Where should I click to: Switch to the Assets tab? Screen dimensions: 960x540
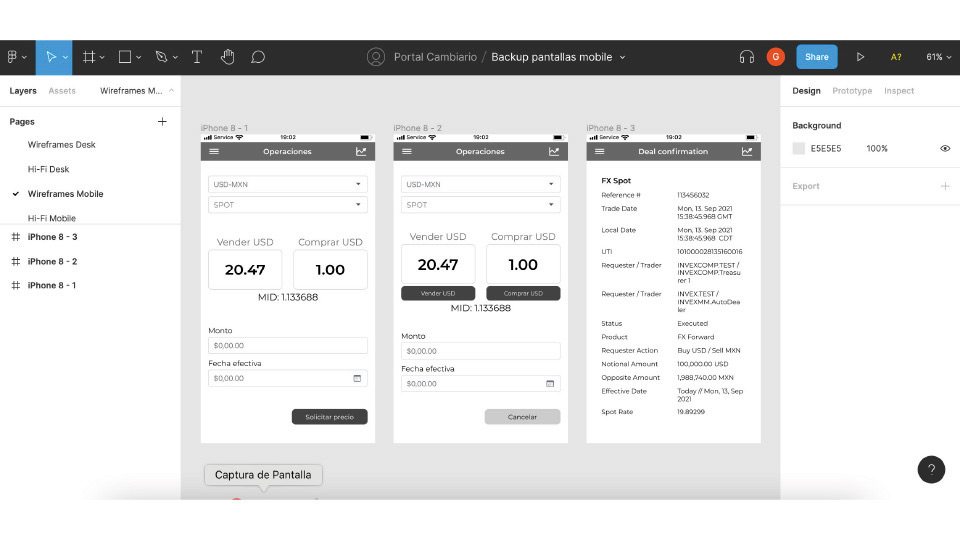tap(62, 91)
